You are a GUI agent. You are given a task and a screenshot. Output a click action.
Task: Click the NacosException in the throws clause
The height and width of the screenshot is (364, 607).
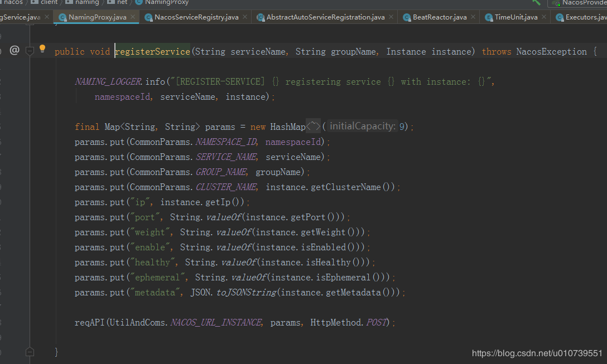click(551, 52)
